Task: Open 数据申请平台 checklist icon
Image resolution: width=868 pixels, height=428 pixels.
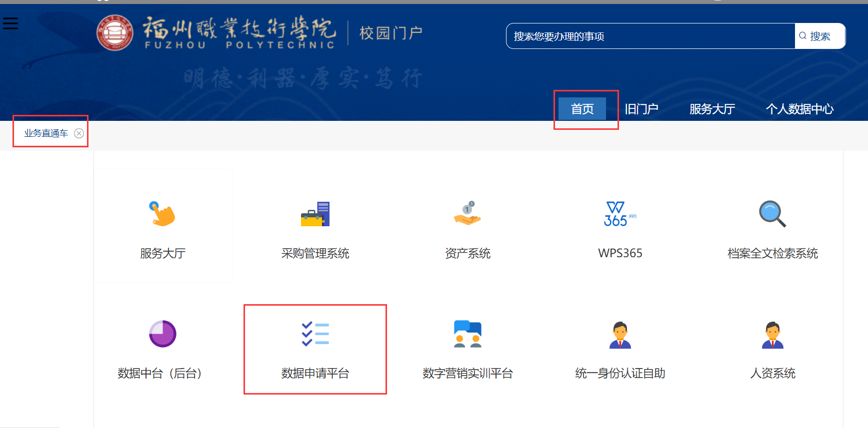Action: 315,334
